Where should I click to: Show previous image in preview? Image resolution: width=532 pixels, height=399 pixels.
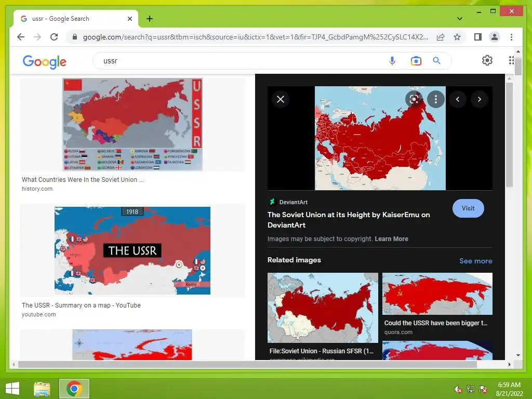[458, 99]
